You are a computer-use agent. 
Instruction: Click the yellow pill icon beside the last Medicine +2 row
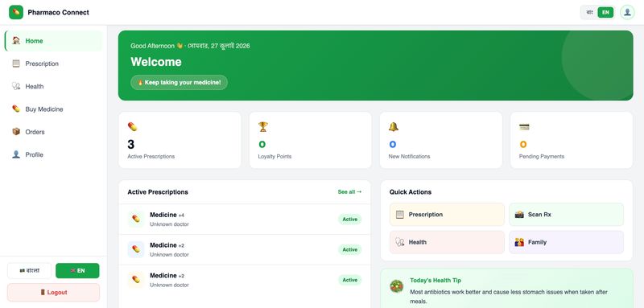136,280
